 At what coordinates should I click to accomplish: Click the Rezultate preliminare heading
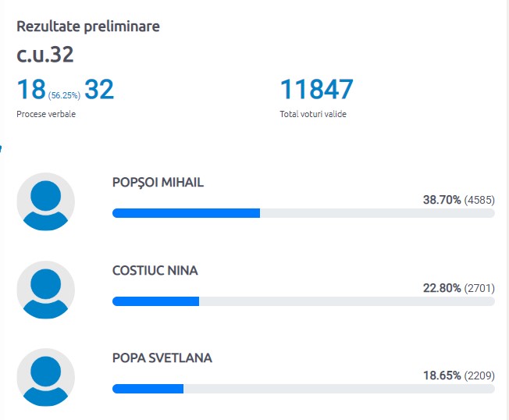coord(88,26)
